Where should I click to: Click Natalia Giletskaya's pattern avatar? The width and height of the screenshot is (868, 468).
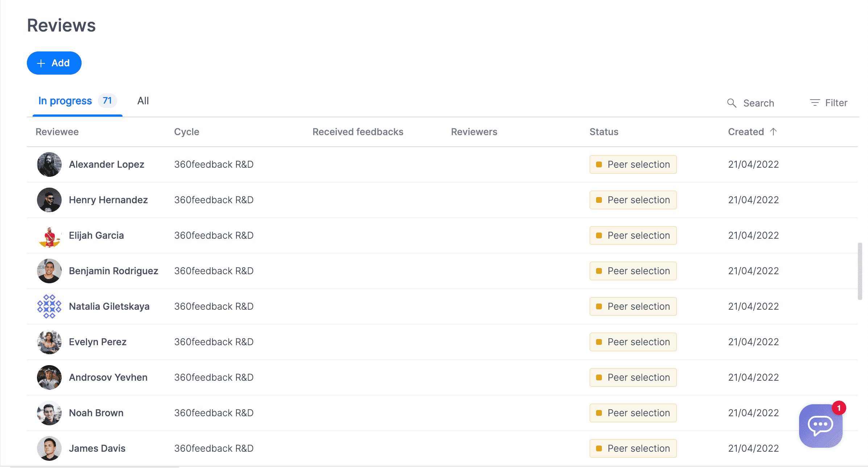pyautogui.click(x=49, y=306)
